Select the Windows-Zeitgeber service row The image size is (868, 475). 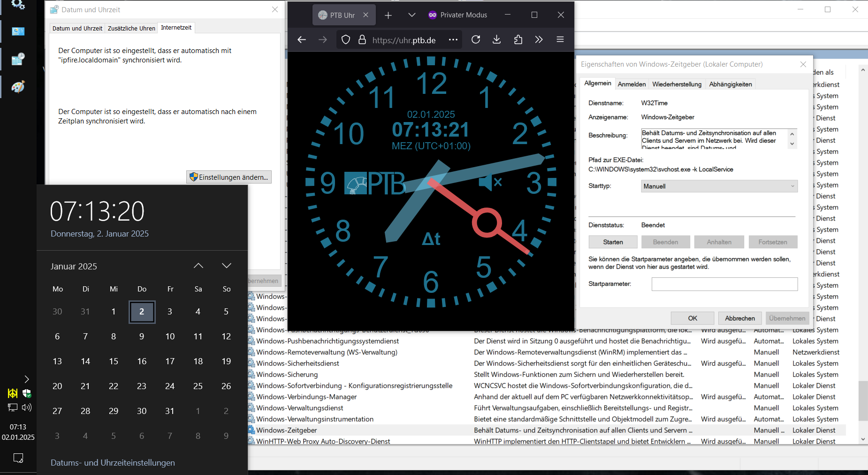(x=547, y=430)
